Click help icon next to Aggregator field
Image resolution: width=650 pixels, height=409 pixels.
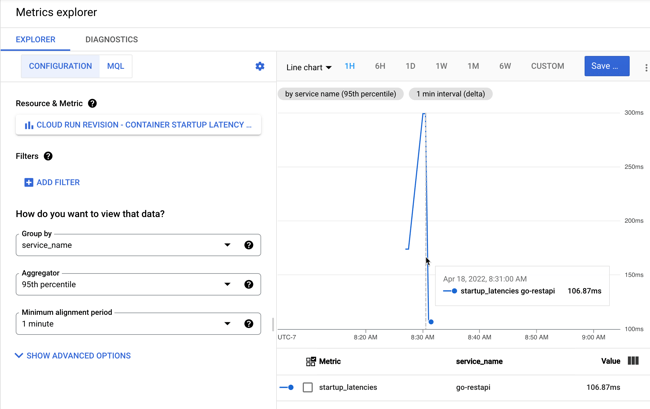click(249, 285)
